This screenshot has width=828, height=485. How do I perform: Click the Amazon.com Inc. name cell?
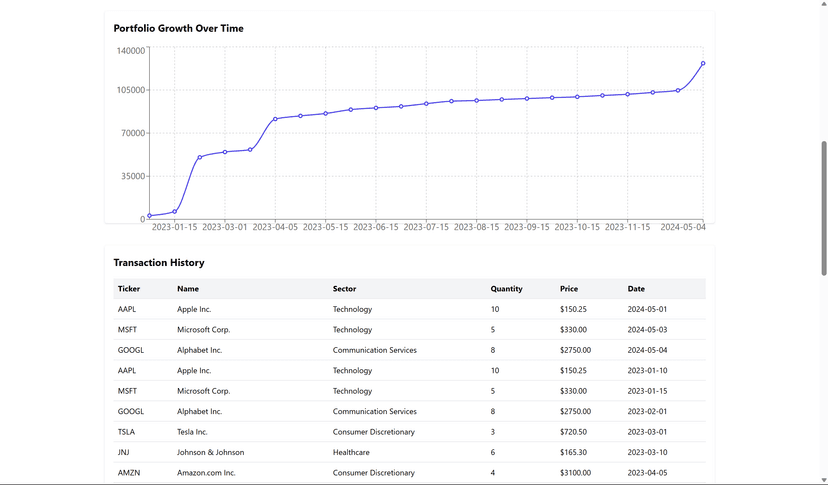point(206,473)
